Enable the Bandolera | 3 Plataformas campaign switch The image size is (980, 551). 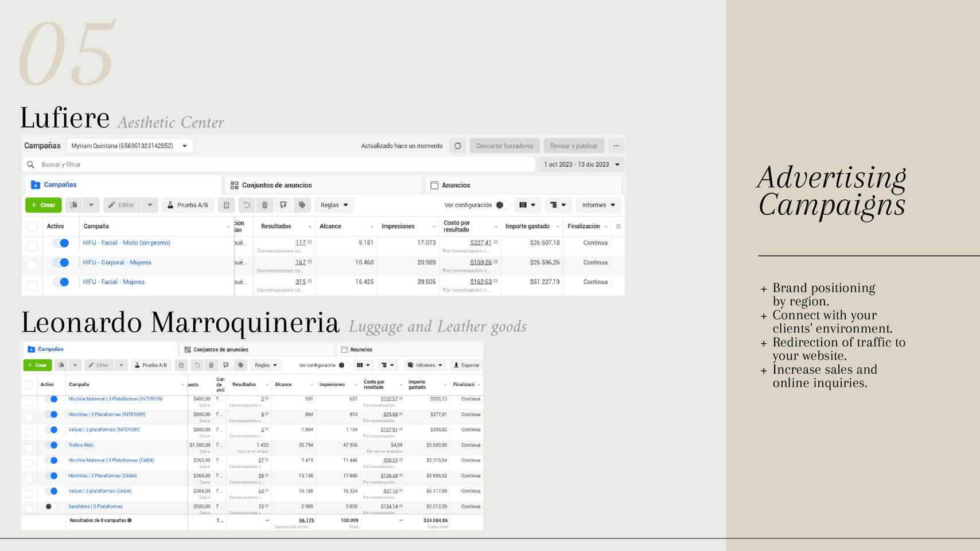tap(50, 506)
